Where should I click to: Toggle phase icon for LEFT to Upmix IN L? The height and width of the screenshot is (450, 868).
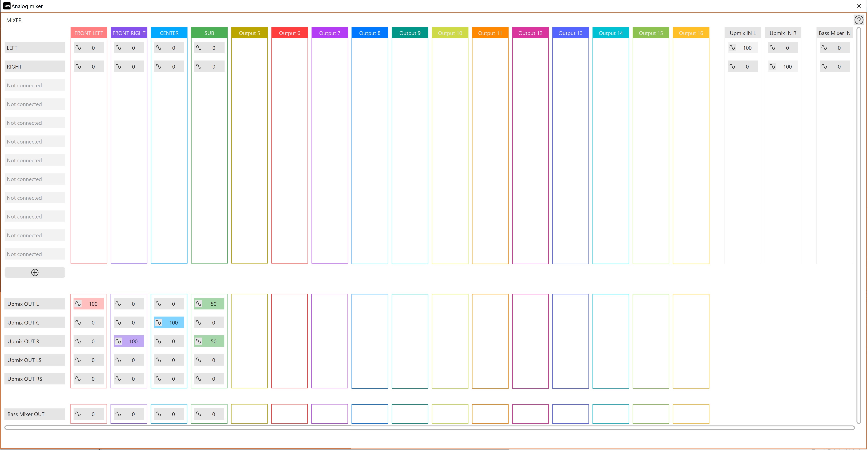pyautogui.click(x=732, y=48)
